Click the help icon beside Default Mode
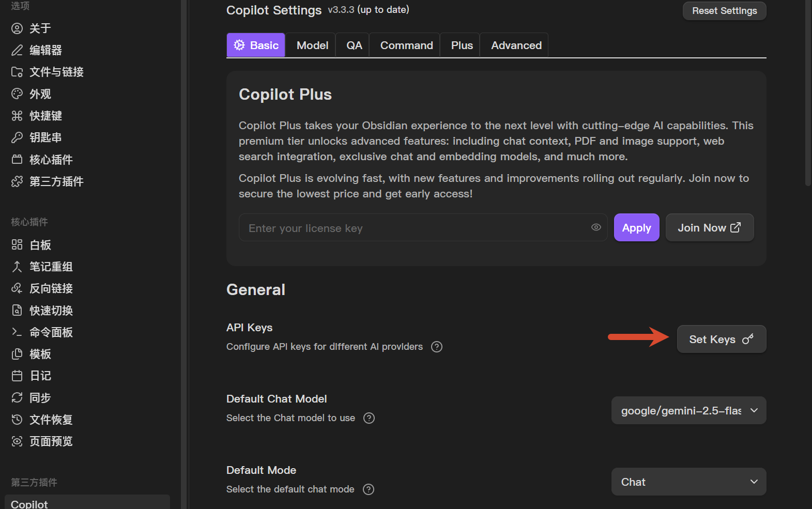Image resolution: width=812 pixels, height=509 pixels. (x=369, y=489)
